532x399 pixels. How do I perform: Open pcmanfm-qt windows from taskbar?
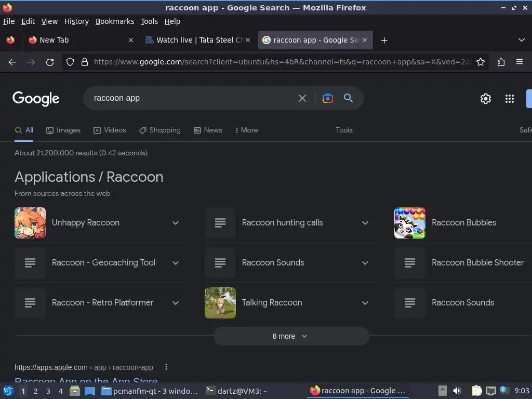pos(150,391)
